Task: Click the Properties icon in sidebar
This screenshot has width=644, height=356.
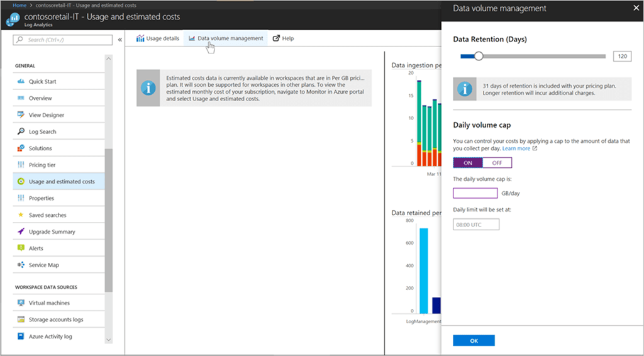Action: coord(21,198)
